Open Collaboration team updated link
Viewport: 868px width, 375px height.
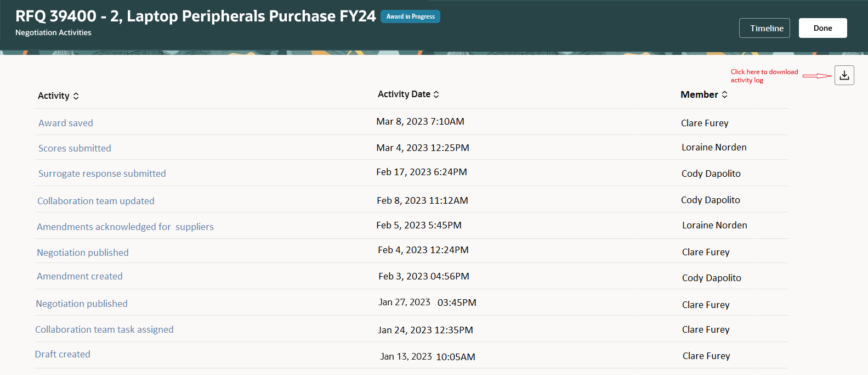click(96, 201)
